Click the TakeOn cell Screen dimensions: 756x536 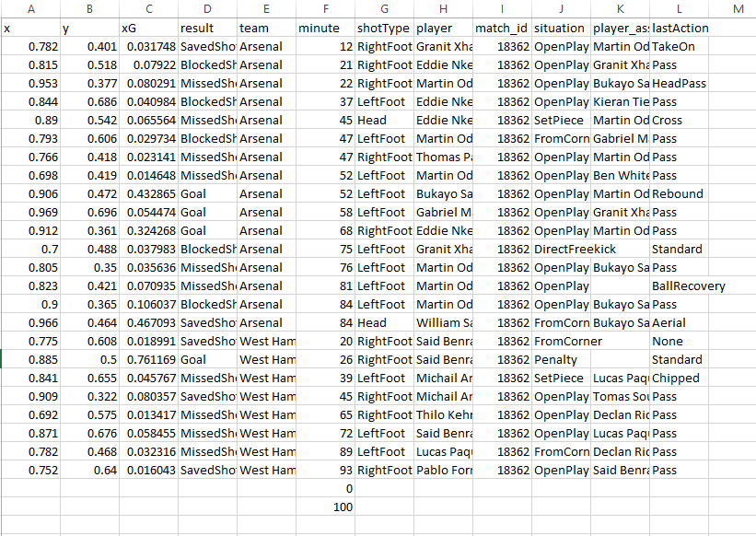tap(673, 47)
